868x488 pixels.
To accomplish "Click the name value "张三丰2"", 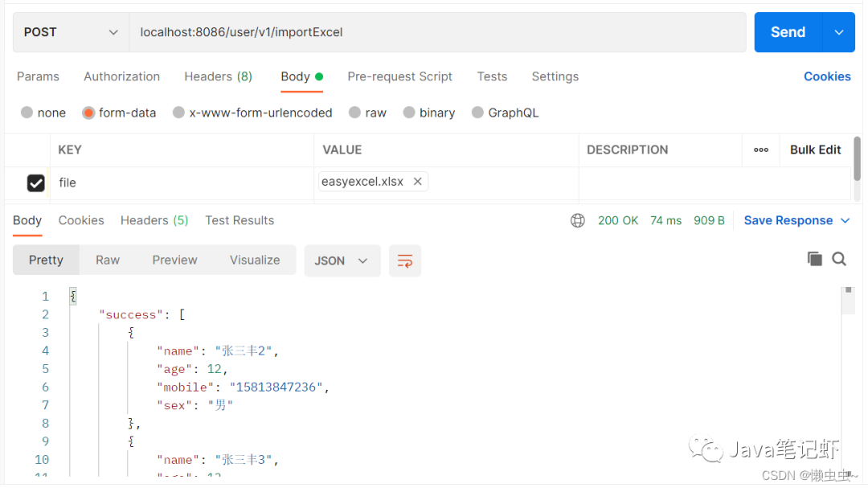I will click(244, 351).
